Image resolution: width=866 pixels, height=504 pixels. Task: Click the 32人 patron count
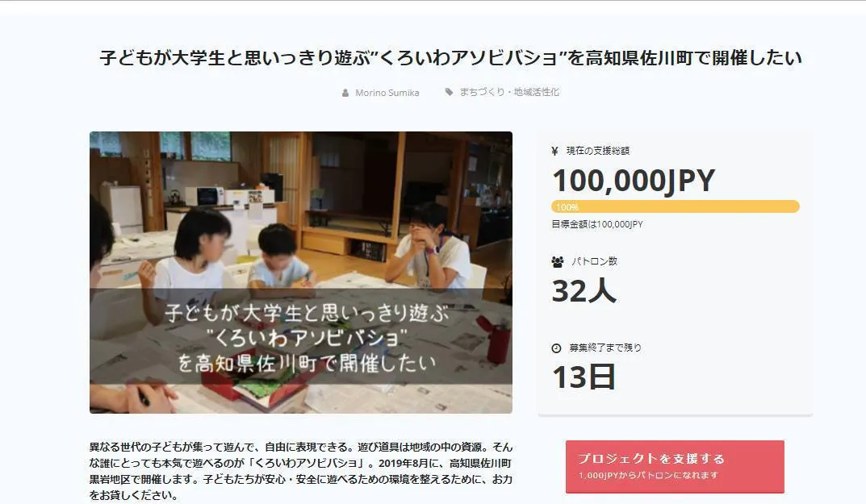[584, 290]
